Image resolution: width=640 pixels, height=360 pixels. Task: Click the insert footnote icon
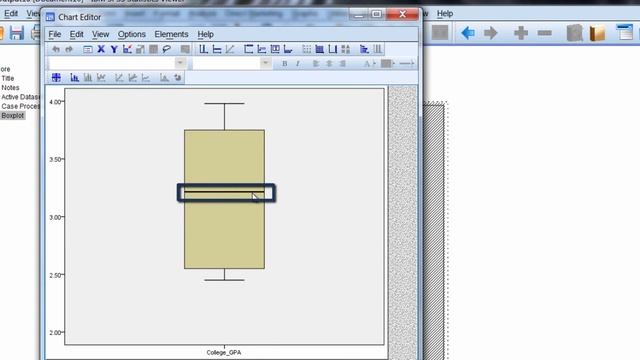(x=288, y=49)
